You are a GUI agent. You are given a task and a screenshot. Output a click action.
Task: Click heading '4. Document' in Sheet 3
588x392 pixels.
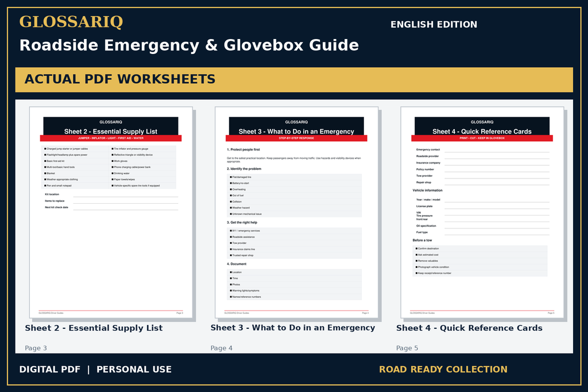pyautogui.click(x=237, y=264)
